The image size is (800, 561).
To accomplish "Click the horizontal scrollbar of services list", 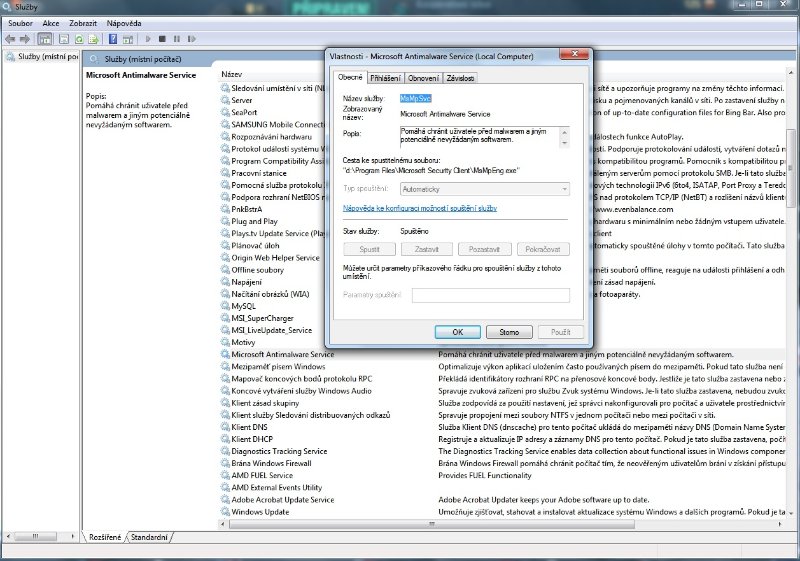I will click(x=431, y=524).
